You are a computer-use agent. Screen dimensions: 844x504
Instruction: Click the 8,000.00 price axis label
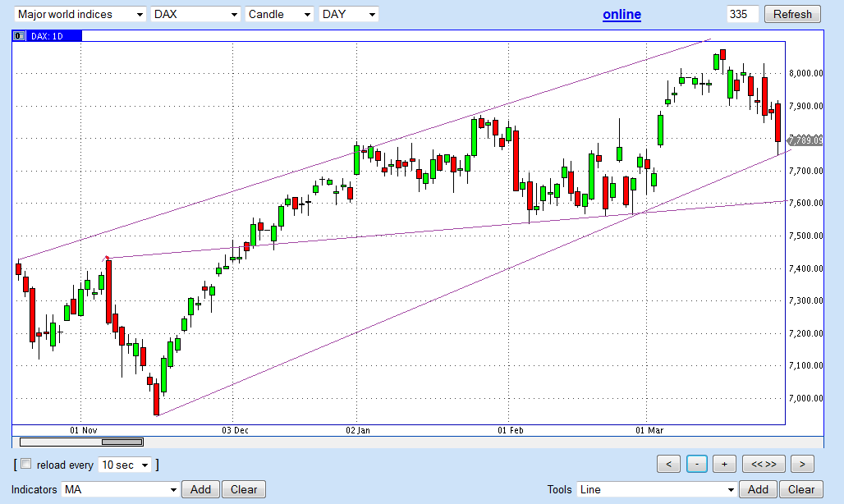click(805, 73)
